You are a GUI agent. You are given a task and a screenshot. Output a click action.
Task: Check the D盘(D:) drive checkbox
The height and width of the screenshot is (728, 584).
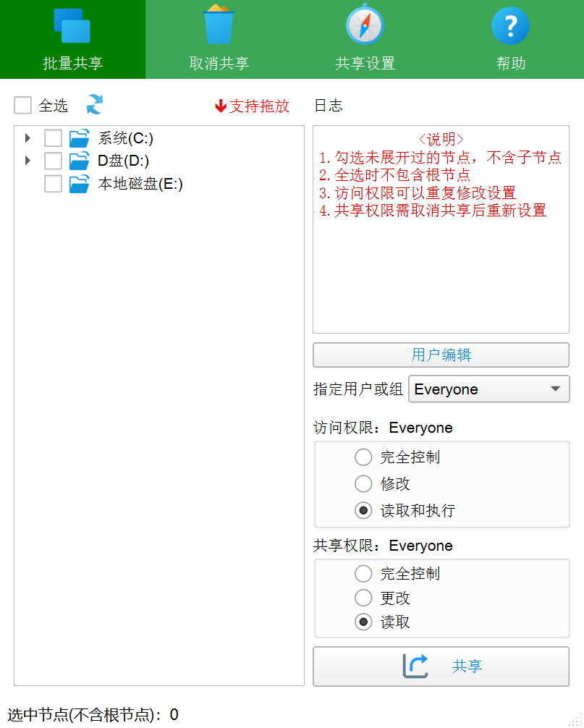[x=53, y=161]
